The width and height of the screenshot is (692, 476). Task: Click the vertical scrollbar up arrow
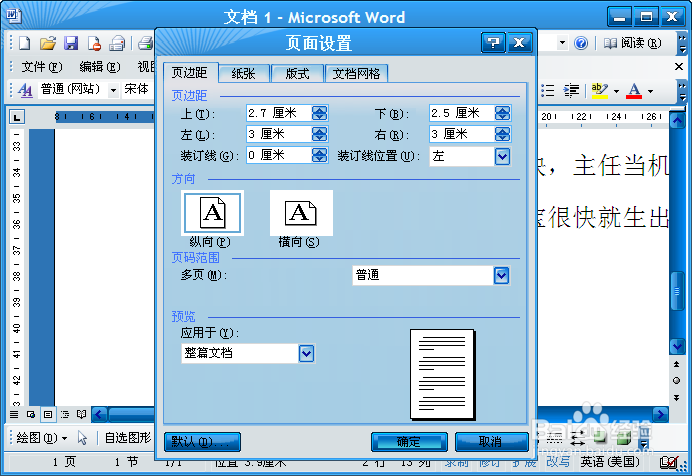(677, 120)
